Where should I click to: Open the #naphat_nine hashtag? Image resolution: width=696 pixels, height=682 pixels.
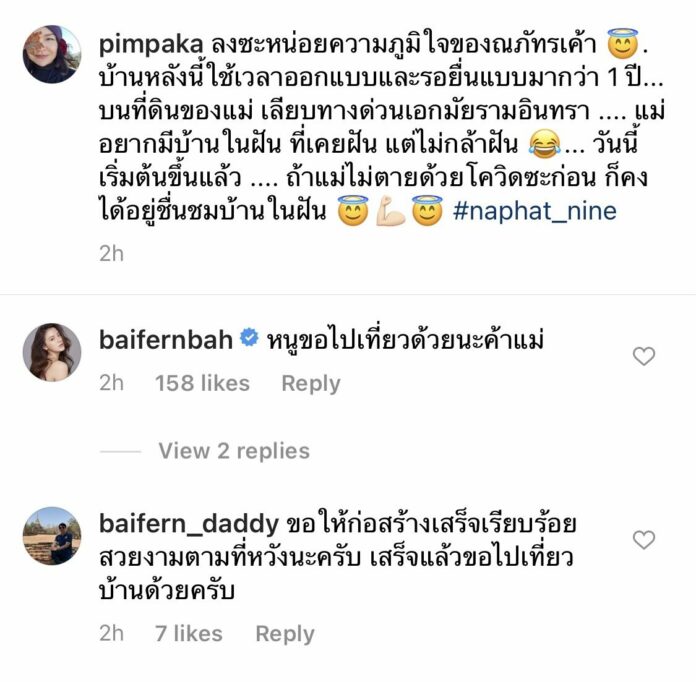pyautogui.click(x=535, y=211)
